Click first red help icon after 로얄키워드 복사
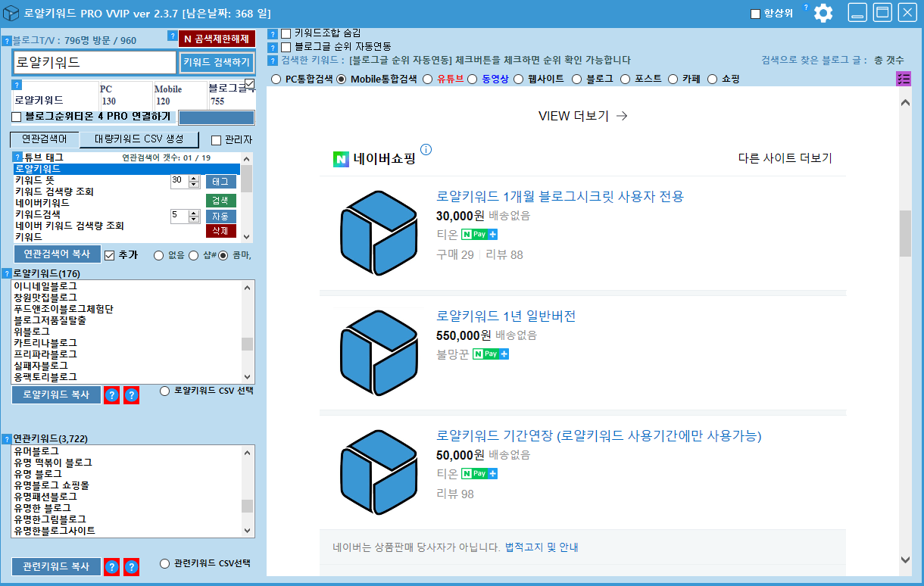The height and width of the screenshot is (586, 924). 111,395
